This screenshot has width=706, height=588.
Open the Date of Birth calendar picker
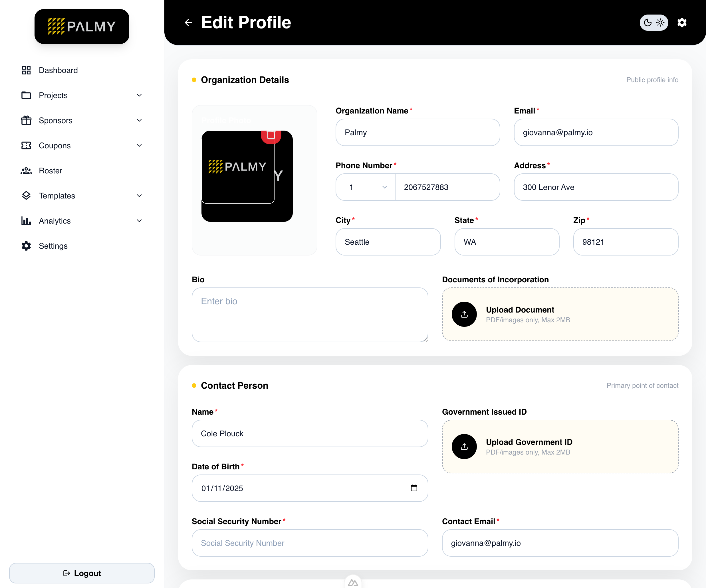point(414,488)
